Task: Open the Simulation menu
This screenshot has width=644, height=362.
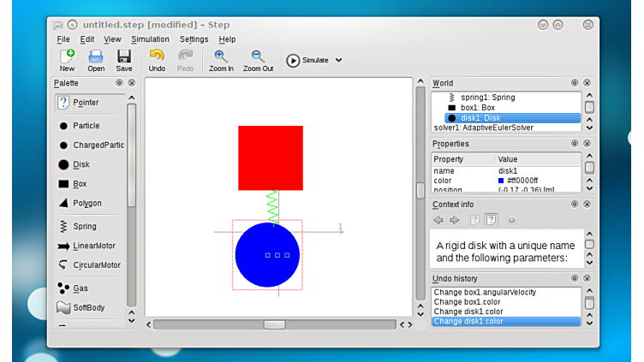Action: (150, 39)
